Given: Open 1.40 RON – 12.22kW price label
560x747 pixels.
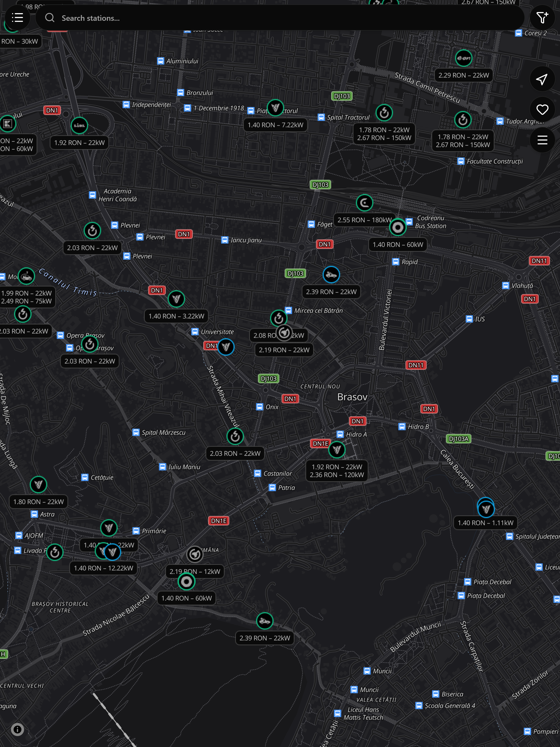Looking at the screenshot, I should point(103,568).
